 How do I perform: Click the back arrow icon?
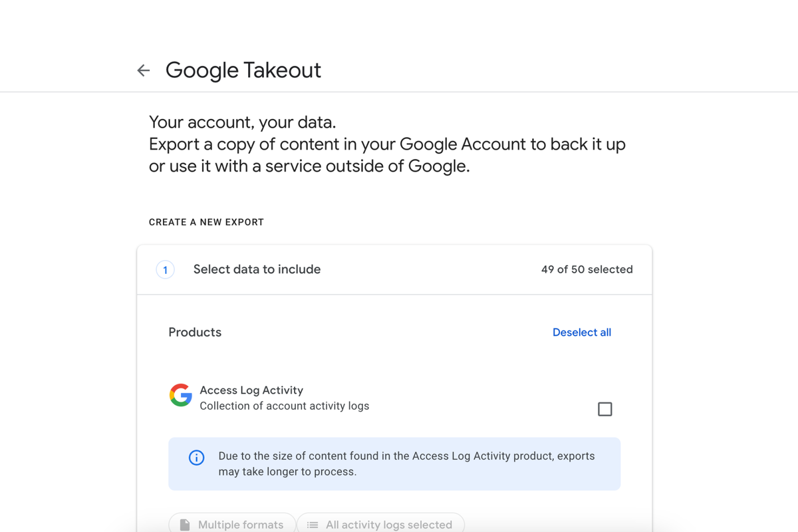pos(144,70)
